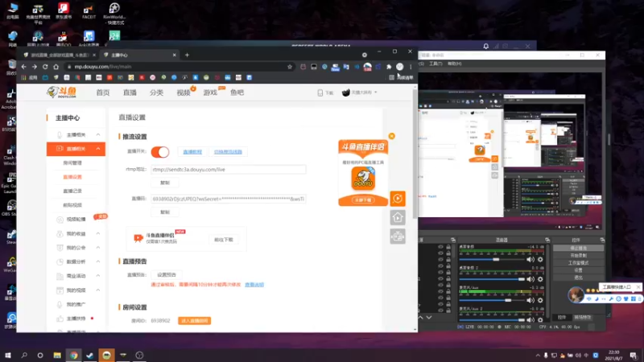The width and height of the screenshot is (644, 362).
Task: Open Windows taskbar search
Action: click(24, 355)
